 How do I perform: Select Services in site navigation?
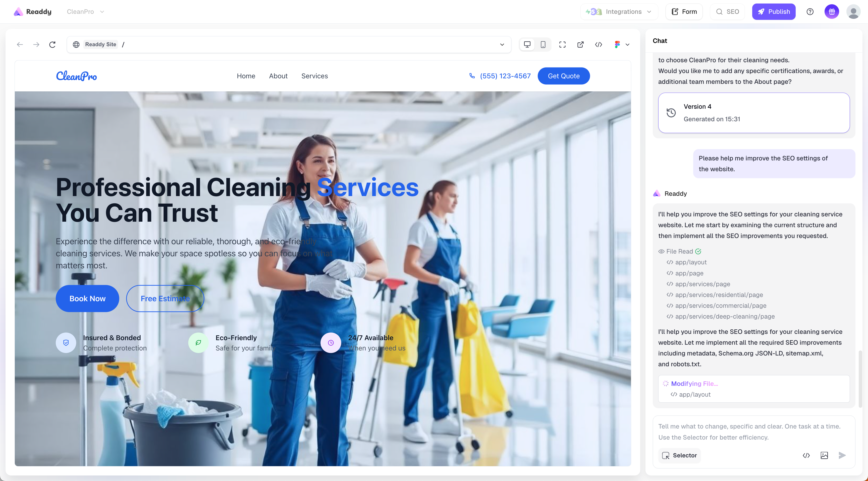coord(314,76)
